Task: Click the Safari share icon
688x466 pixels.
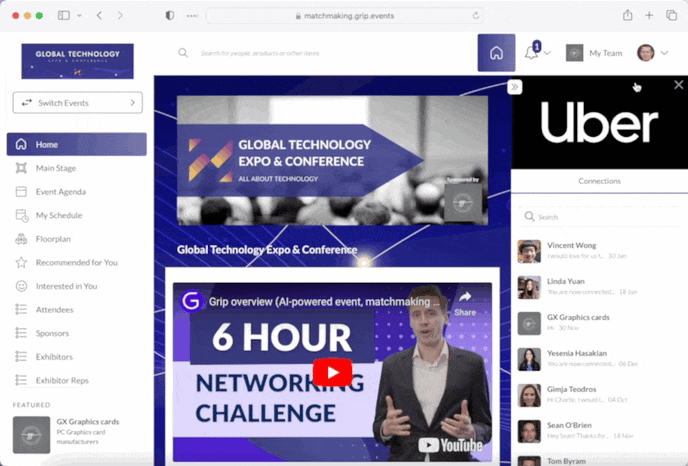Action: [x=627, y=15]
